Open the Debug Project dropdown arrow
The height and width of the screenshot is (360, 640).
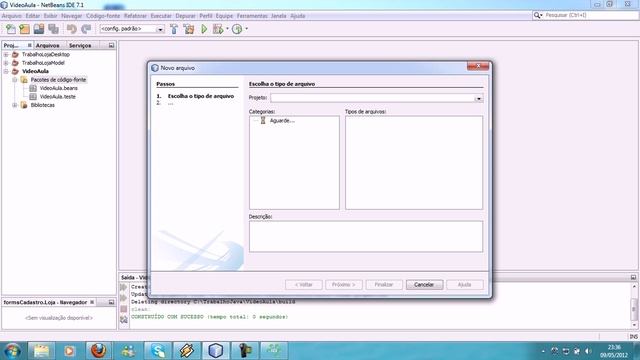tap(227, 29)
